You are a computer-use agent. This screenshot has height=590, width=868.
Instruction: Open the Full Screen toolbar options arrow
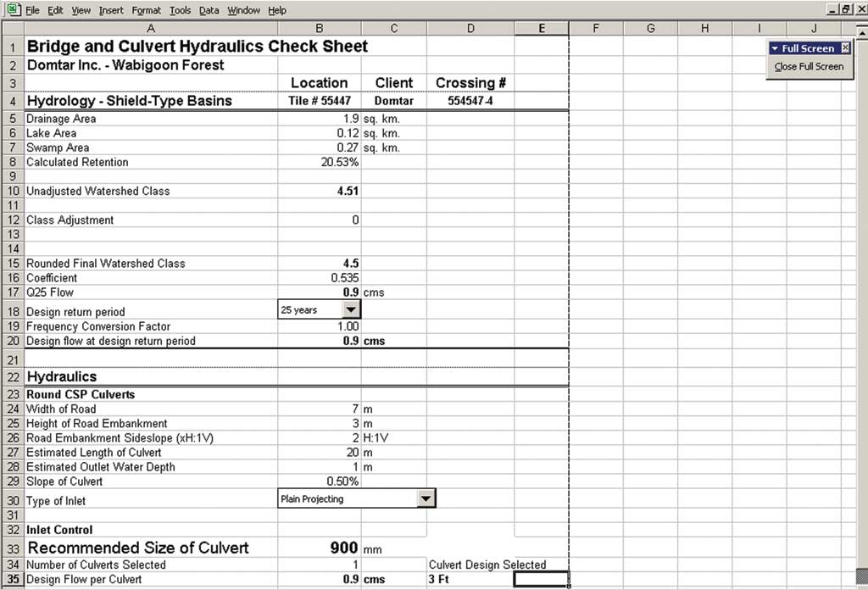click(x=774, y=48)
